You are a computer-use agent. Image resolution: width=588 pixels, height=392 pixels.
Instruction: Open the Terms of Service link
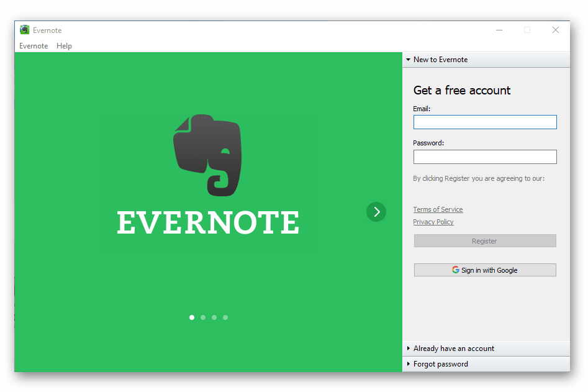pyautogui.click(x=438, y=209)
